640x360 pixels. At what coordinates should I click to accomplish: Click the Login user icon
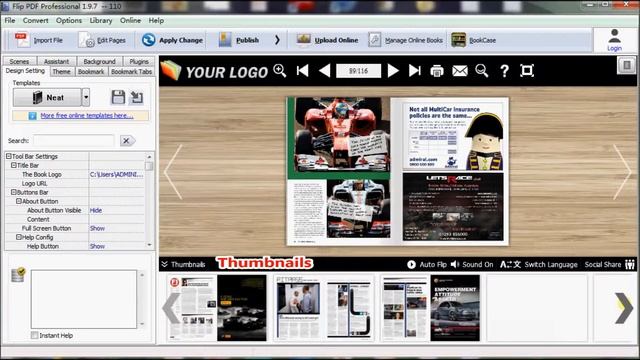[x=614, y=40]
